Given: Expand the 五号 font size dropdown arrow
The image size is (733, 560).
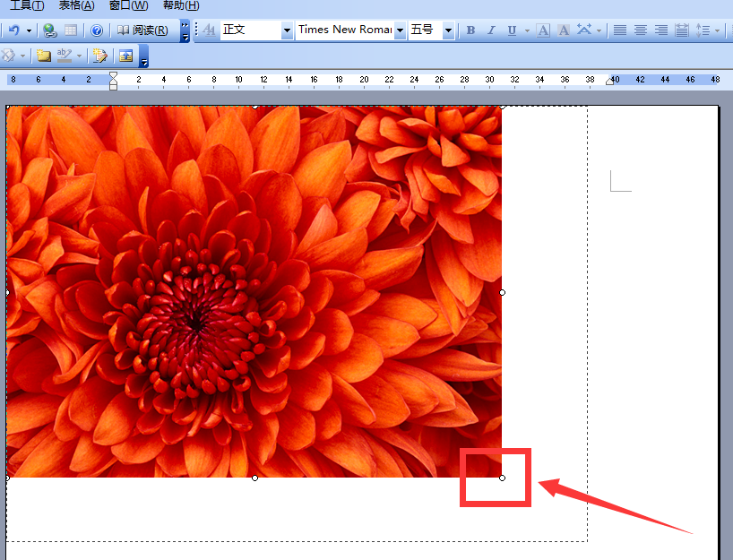Looking at the screenshot, I should point(448,30).
